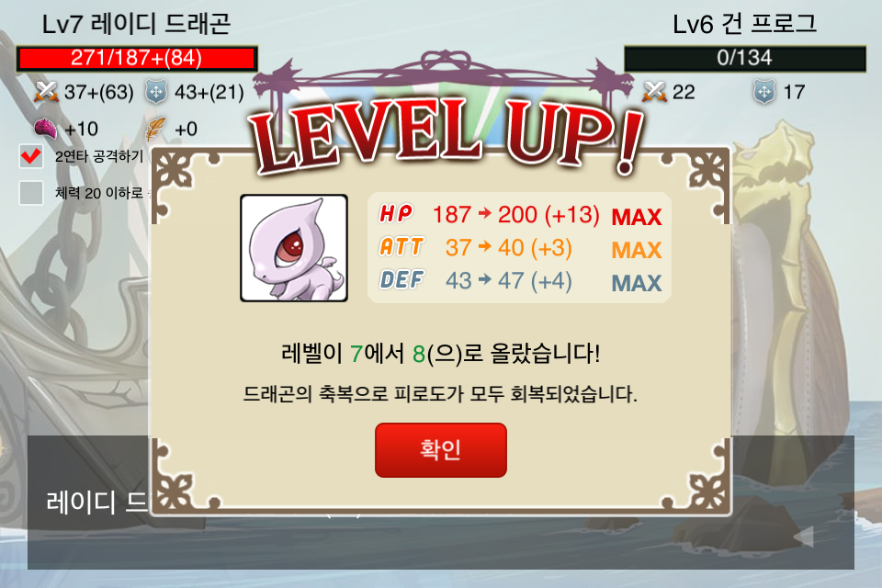Click the red player HP bar
This screenshot has width=882, height=588.
pyautogui.click(x=137, y=59)
